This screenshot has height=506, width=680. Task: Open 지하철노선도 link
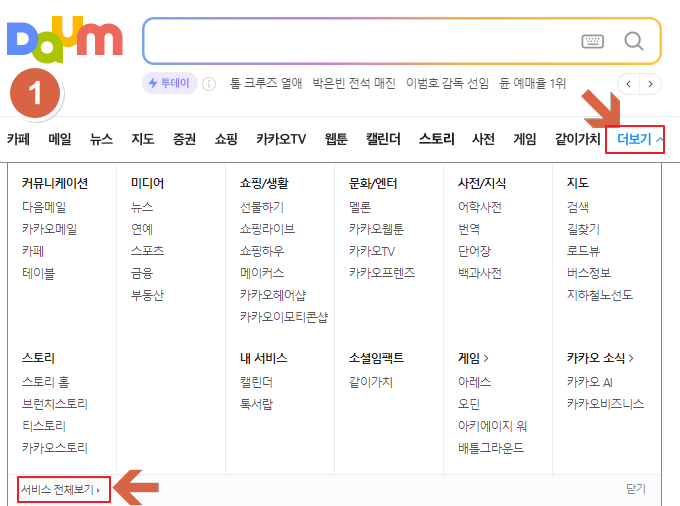[x=600, y=295]
